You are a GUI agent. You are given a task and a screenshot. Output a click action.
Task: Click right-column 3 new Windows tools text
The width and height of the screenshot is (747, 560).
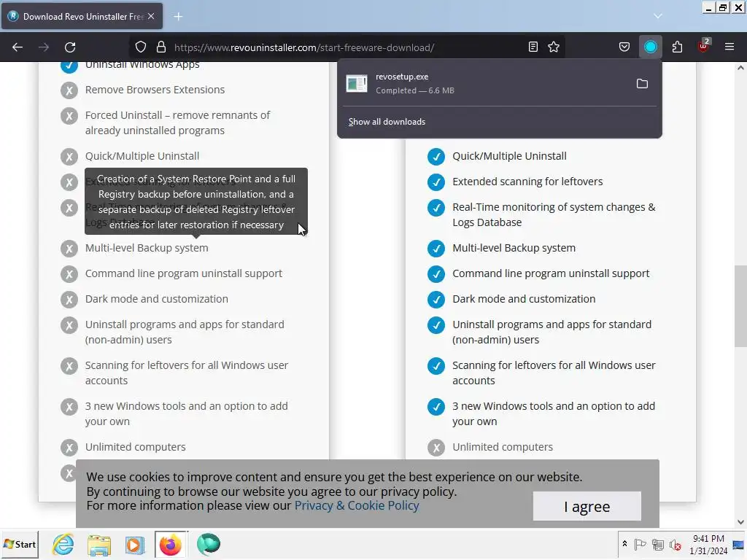(x=554, y=414)
